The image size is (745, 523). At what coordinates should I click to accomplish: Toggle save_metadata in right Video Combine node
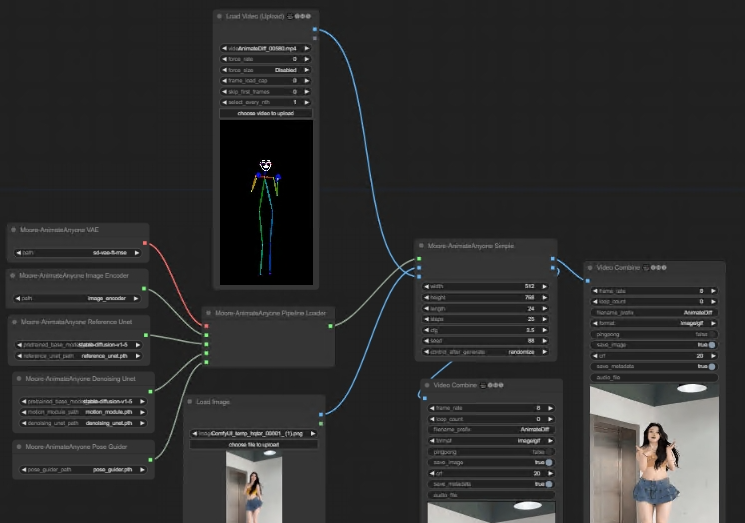(655, 366)
